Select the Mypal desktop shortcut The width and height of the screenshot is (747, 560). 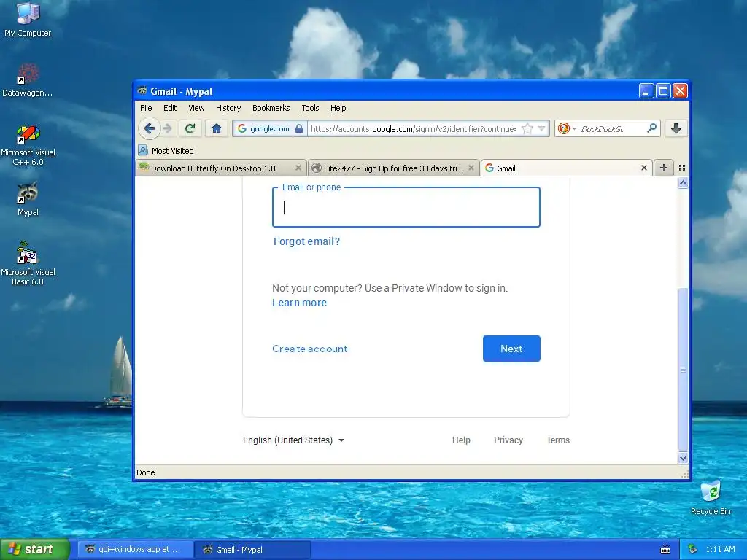point(28,199)
